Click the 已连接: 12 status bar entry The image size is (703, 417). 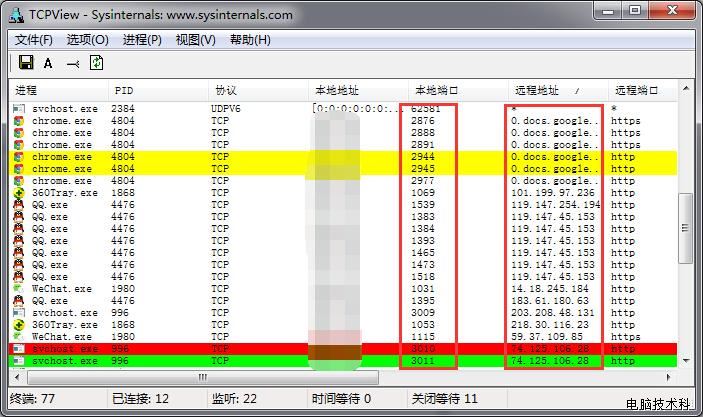[140, 399]
